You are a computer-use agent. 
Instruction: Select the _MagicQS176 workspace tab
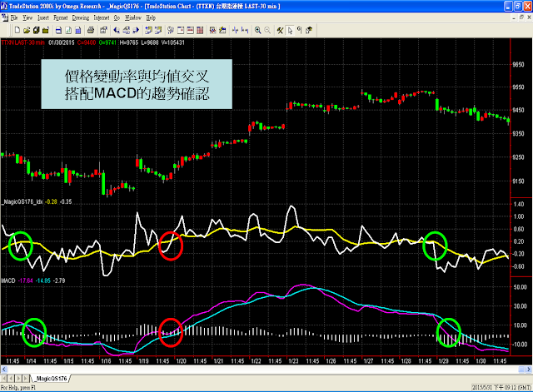point(52,378)
